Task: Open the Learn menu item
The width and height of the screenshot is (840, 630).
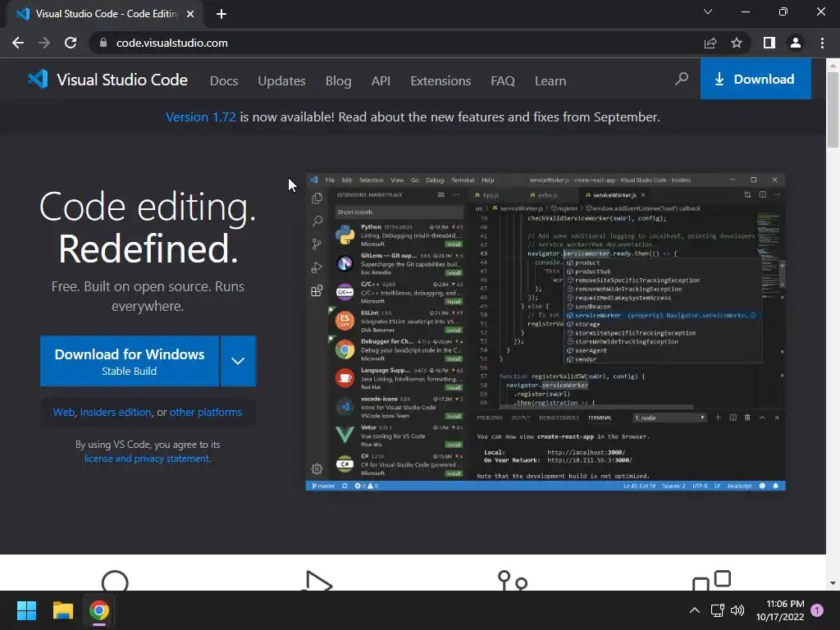Action: [x=550, y=81]
